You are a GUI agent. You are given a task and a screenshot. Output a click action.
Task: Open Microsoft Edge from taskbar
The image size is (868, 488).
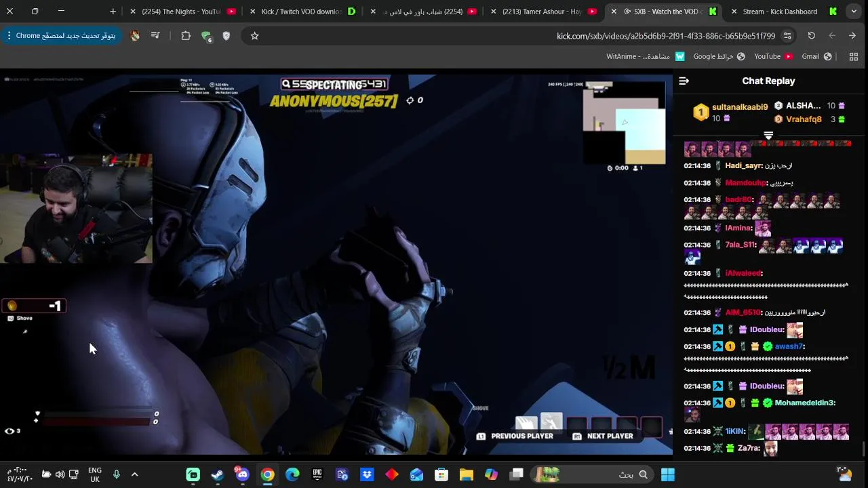[x=292, y=474]
